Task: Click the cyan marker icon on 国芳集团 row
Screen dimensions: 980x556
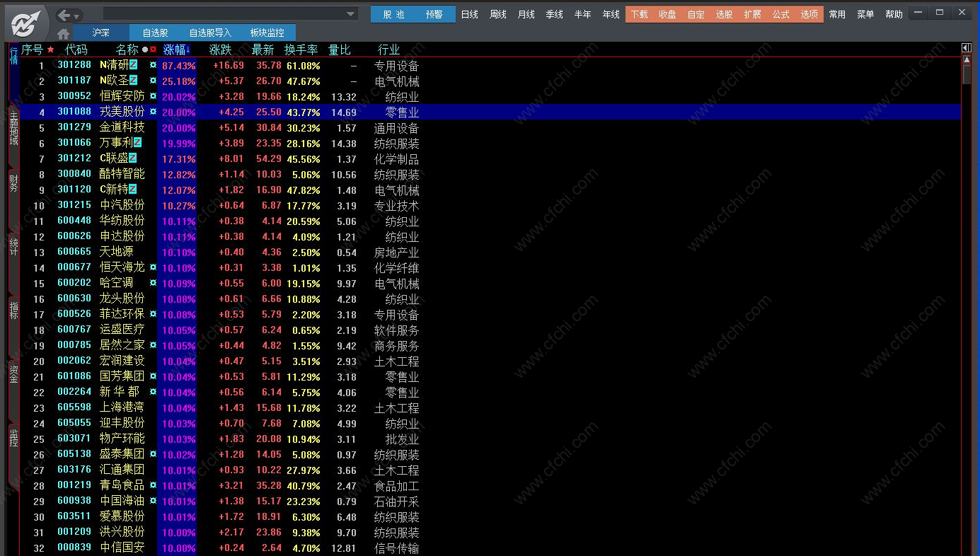Action: [x=153, y=376]
